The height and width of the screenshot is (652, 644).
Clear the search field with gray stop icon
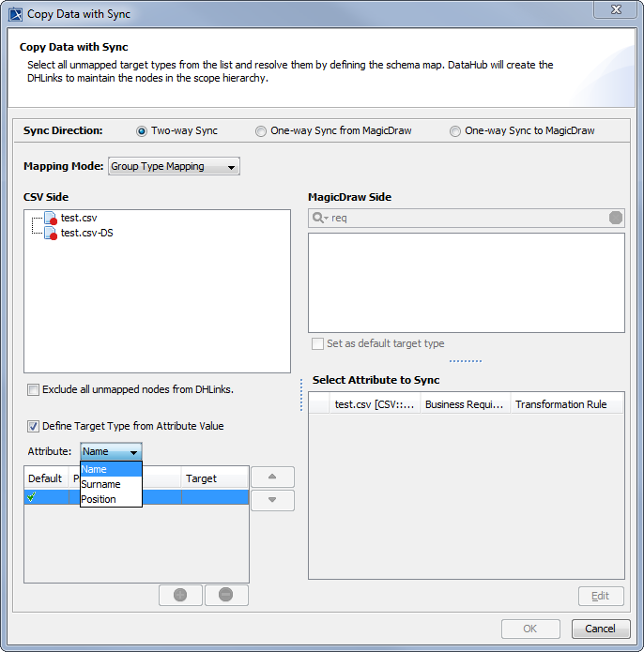[x=615, y=218]
